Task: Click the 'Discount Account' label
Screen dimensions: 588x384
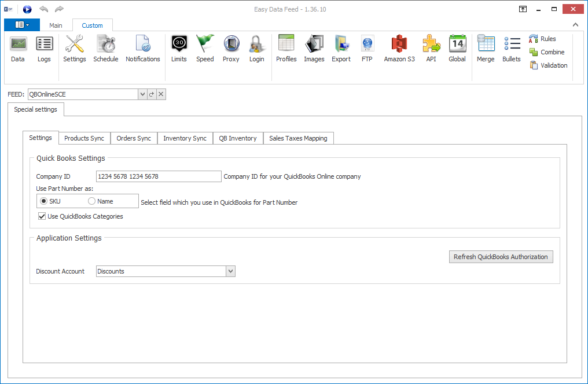Action: (60, 271)
